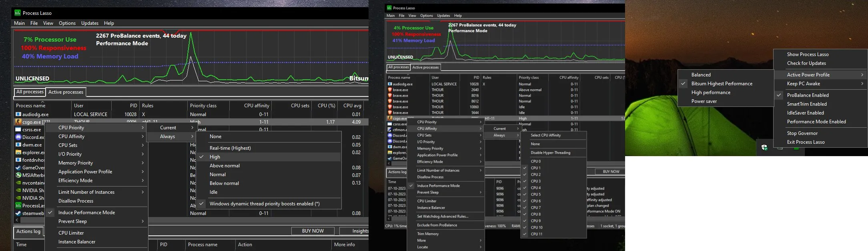This screenshot has height=251, width=868.
Task: Select the audiodg.exe icon in left window
Action: click(18, 114)
